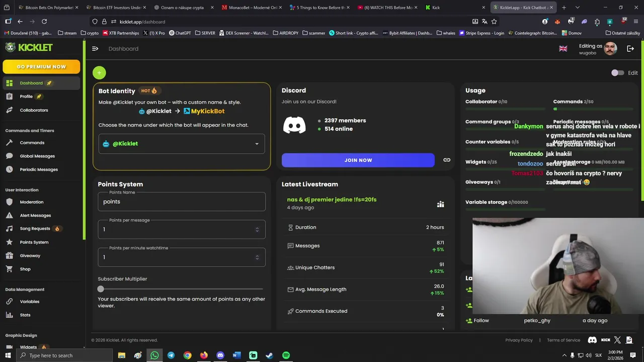Open the Dashboard sidebar item
The height and width of the screenshot is (362, 644).
point(41,83)
